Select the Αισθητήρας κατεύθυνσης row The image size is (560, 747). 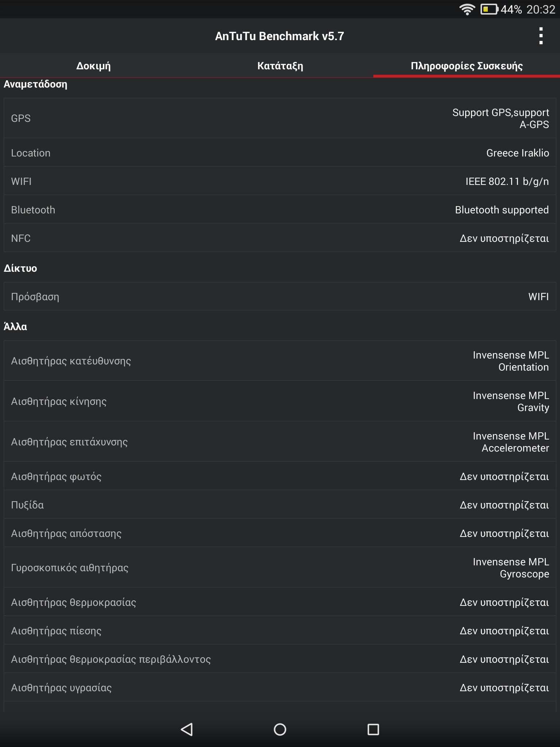tap(280, 361)
